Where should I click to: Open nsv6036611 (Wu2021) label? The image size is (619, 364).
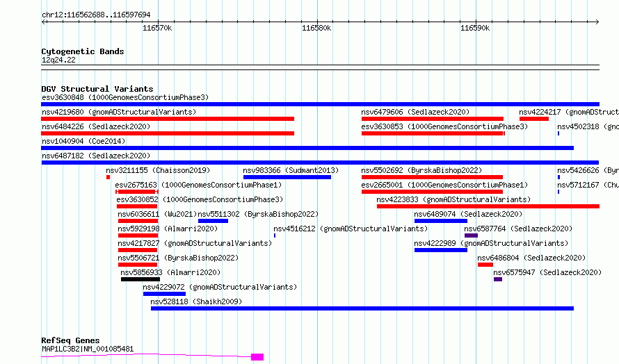click(157, 214)
